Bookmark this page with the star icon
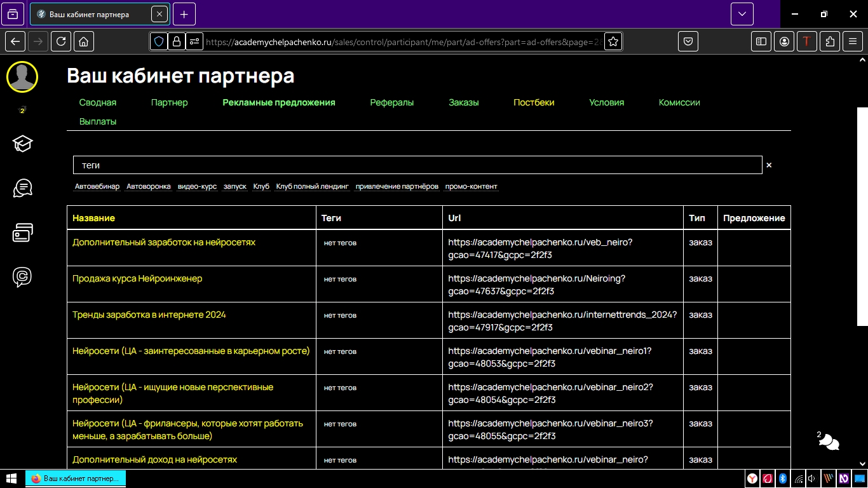868x488 pixels. tap(613, 41)
